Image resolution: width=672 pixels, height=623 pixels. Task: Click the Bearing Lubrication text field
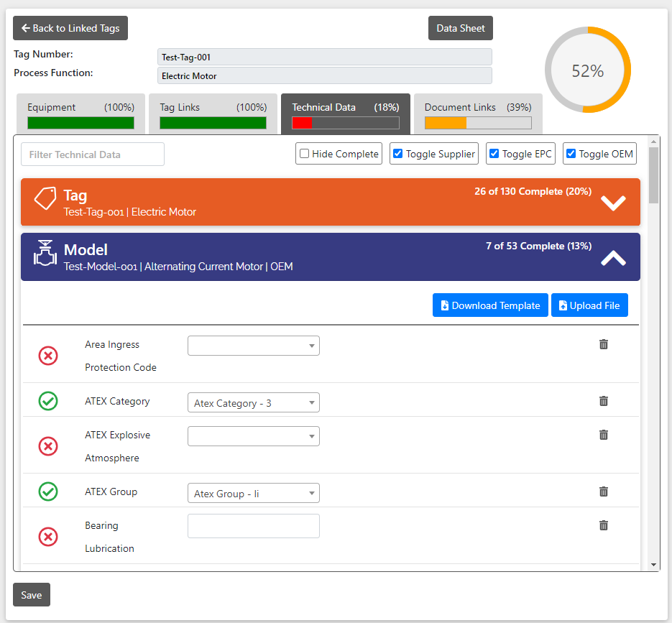(254, 526)
